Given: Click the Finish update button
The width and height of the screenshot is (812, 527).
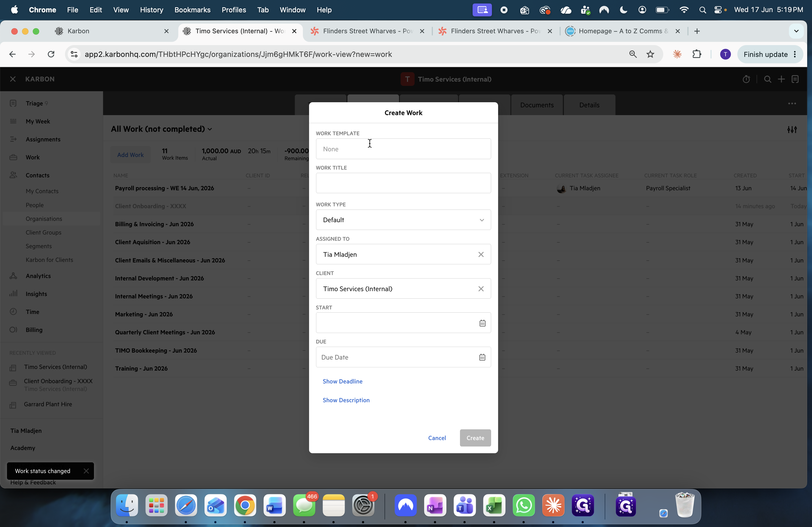Looking at the screenshot, I should tap(770, 54).
